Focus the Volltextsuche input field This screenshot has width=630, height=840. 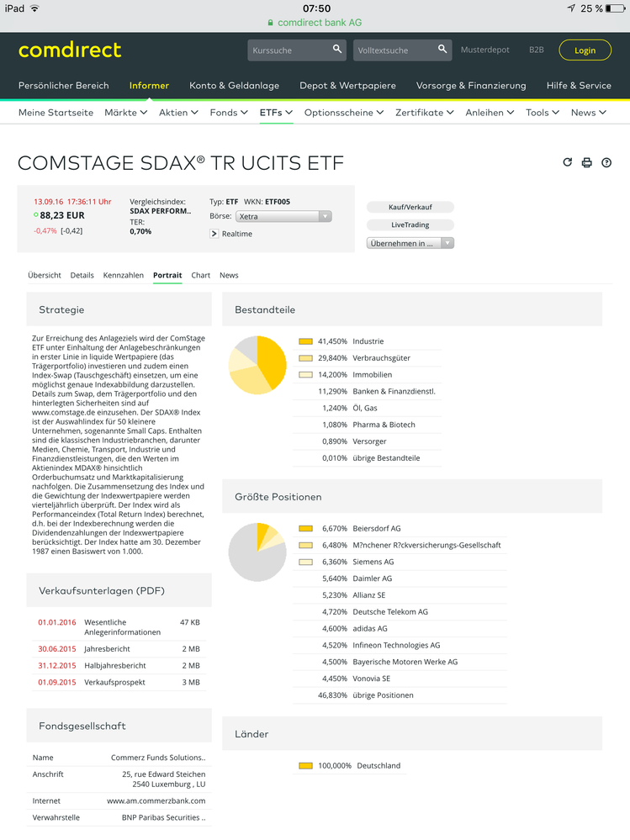pyautogui.click(x=395, y=50)
